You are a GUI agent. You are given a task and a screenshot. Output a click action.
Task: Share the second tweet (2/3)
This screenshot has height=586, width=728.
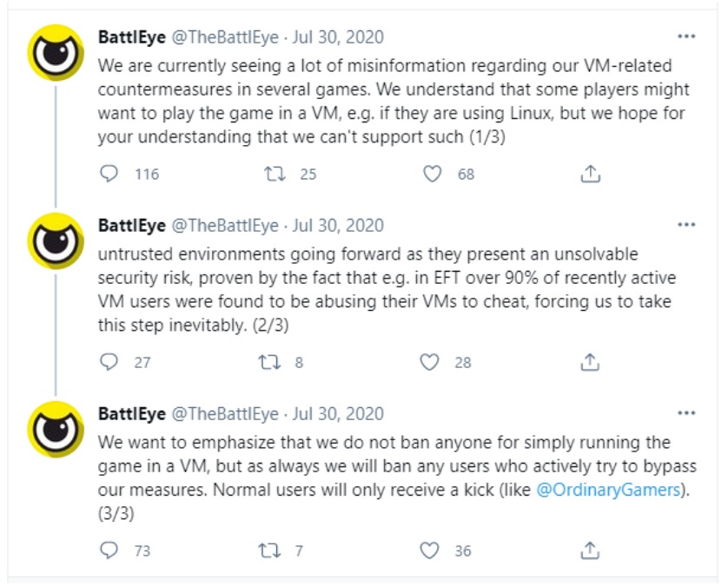[590, 362]
